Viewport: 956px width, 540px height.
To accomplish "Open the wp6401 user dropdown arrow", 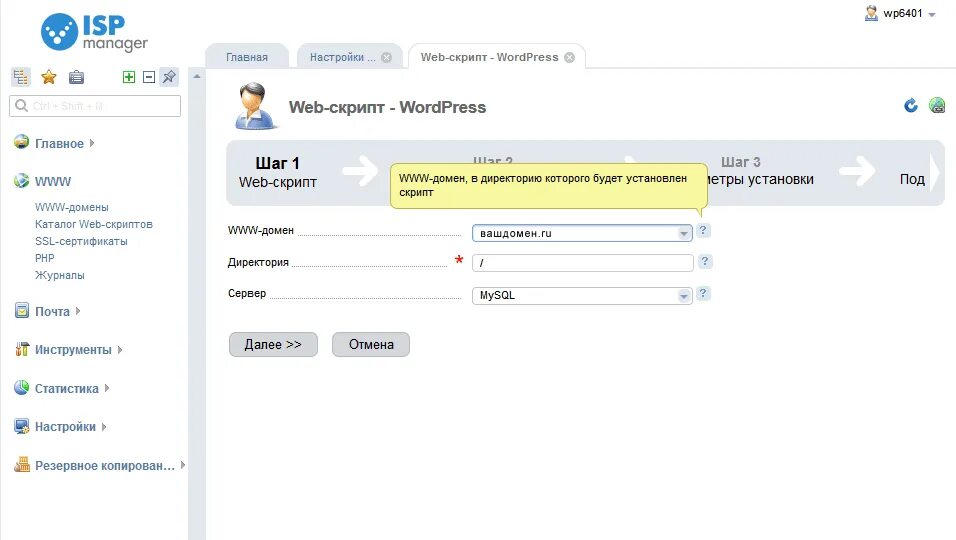I will pos(932,15).
